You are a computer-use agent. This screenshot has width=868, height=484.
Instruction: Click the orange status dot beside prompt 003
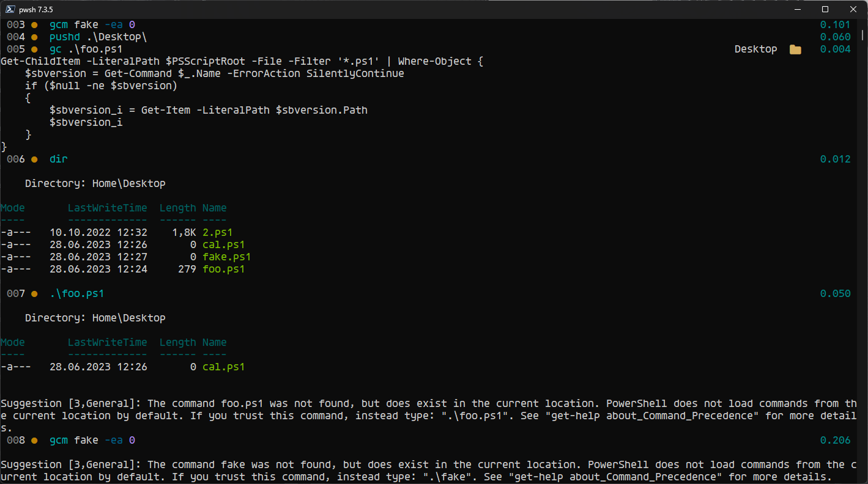click(x=34, y=24)
